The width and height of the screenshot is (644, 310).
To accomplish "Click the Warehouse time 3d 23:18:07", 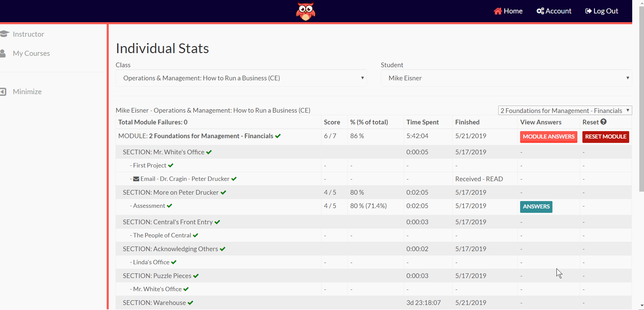I will tap(423, 303).
